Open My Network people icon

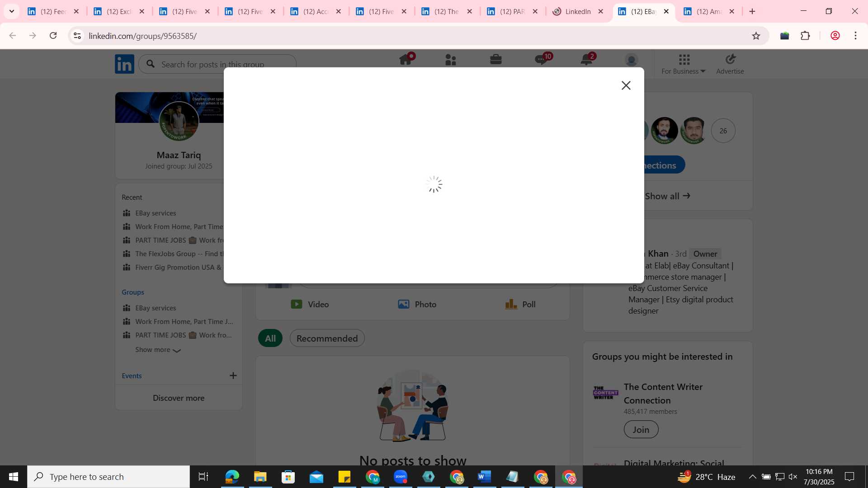(x=451, y=60)
